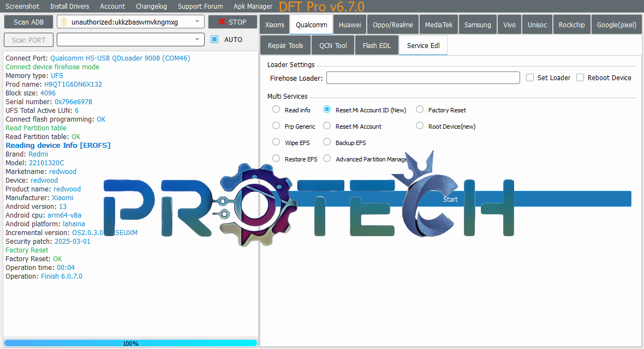The image size is (644, 349).
Task: Switch to the MediaTek tab
Action: coord(439,25)
